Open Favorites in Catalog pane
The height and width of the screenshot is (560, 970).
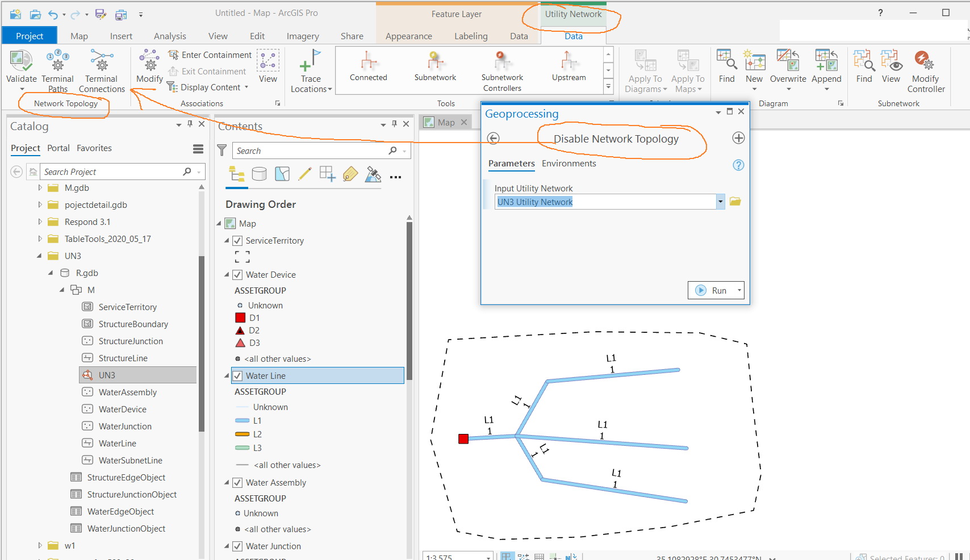[94, 148]
